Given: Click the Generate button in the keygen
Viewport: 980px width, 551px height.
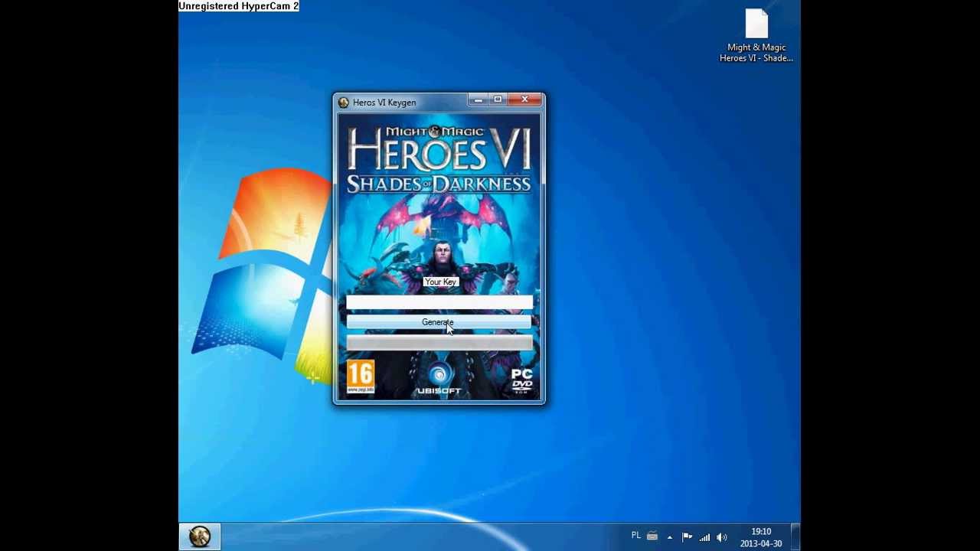Looking at the screenshot, I should point(439,322).
